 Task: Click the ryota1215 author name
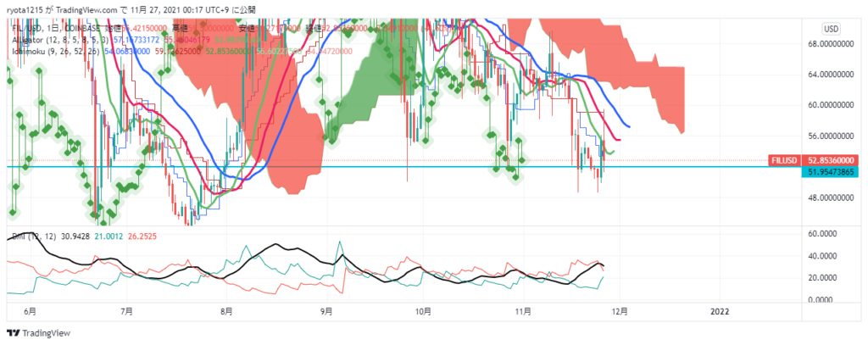pyautogui.click(x=30, y=9)
